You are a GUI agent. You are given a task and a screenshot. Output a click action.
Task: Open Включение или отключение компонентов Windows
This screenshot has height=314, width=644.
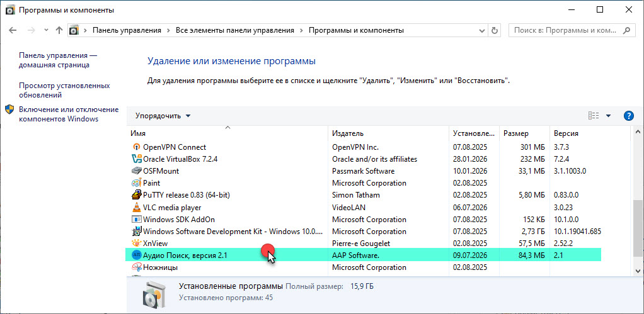[x=69, y=115]
